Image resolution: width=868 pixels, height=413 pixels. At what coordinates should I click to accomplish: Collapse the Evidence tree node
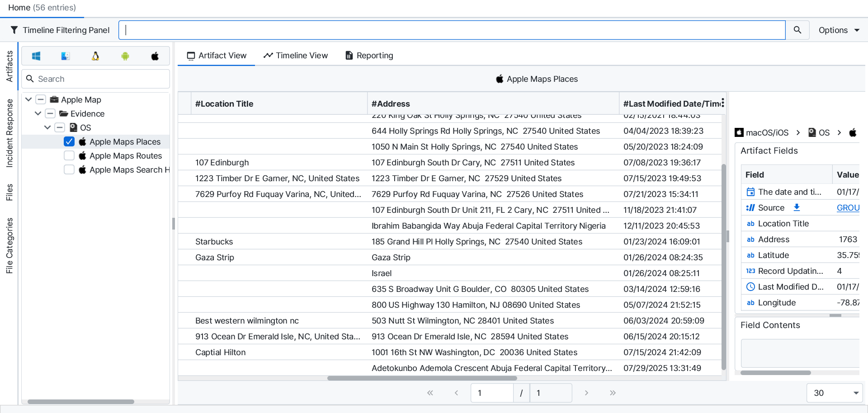coord(38,113)
